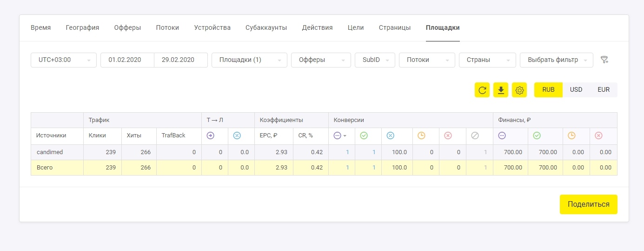Click orange clock icon in Конверсии header
Viewport: 644px width, 251px height.
click(421, 136)
